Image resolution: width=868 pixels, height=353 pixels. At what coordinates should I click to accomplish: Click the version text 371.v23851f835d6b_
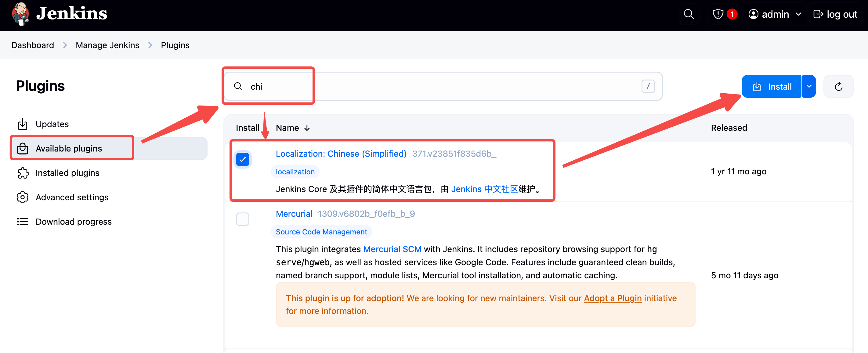[x=454, y=154]
